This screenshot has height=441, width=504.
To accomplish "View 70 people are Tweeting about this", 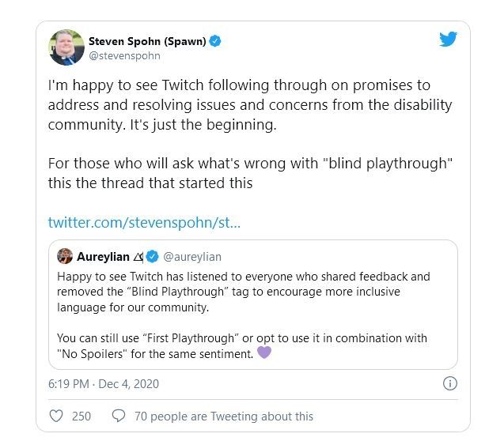I will coord(224,416).
